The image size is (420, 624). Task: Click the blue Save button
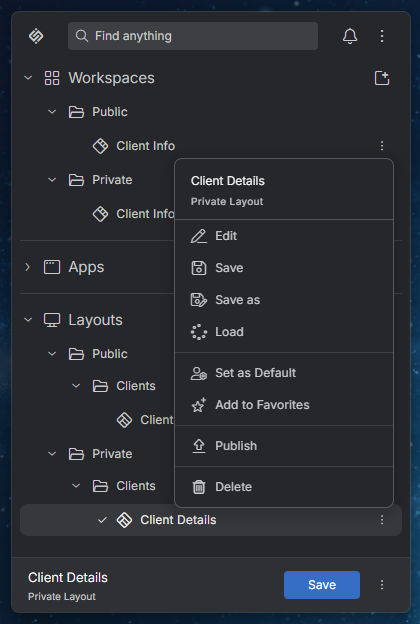tap(322, 585)
